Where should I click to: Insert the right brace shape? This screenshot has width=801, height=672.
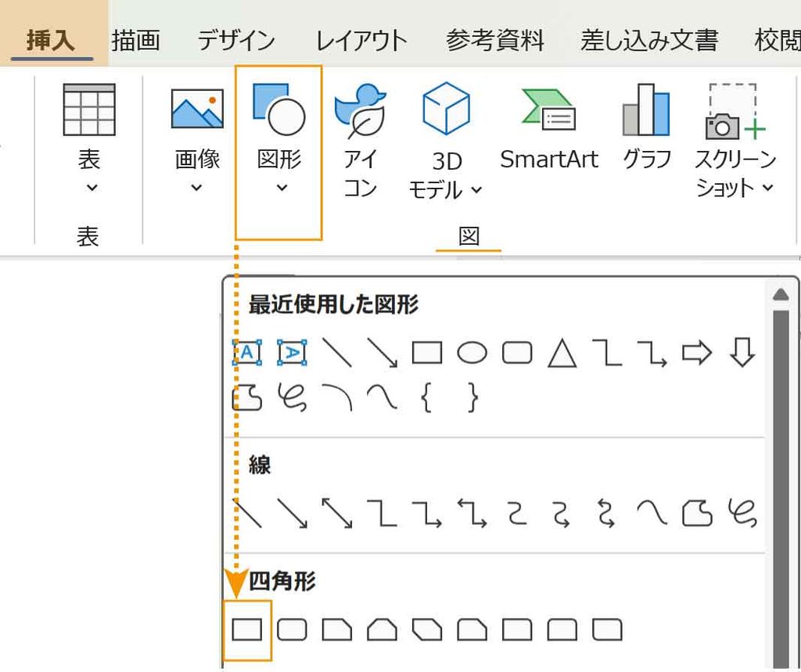[x=473, y=398]
